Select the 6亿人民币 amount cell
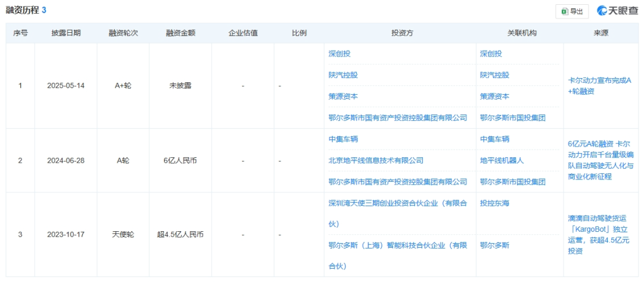Viewport: 644px width, 289px height. click(x=180, y=160)
